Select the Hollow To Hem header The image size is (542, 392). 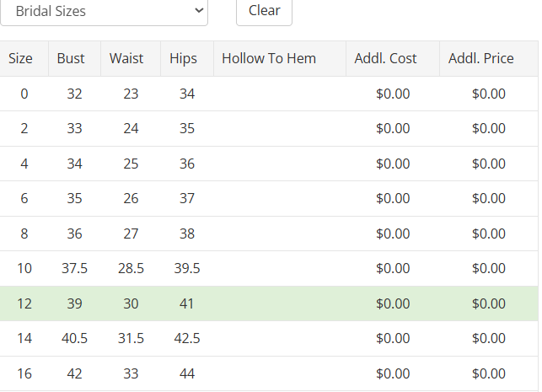(x=269, y=58)
